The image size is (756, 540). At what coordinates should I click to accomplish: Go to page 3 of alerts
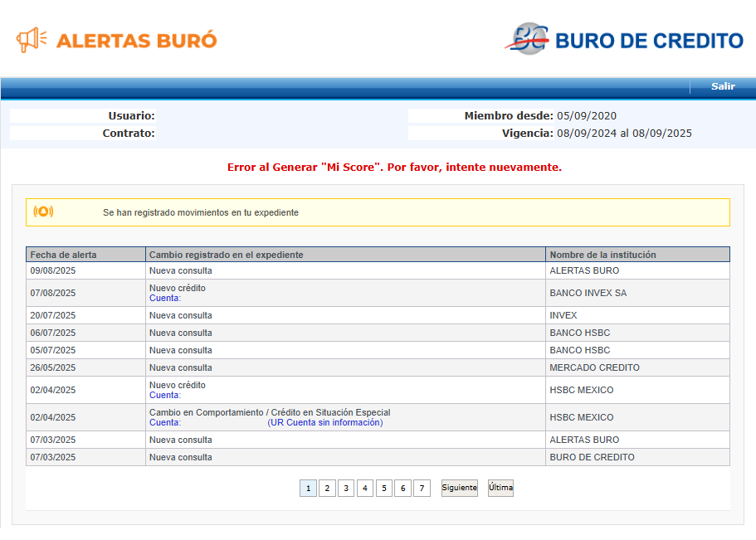[x=346, y=488]
